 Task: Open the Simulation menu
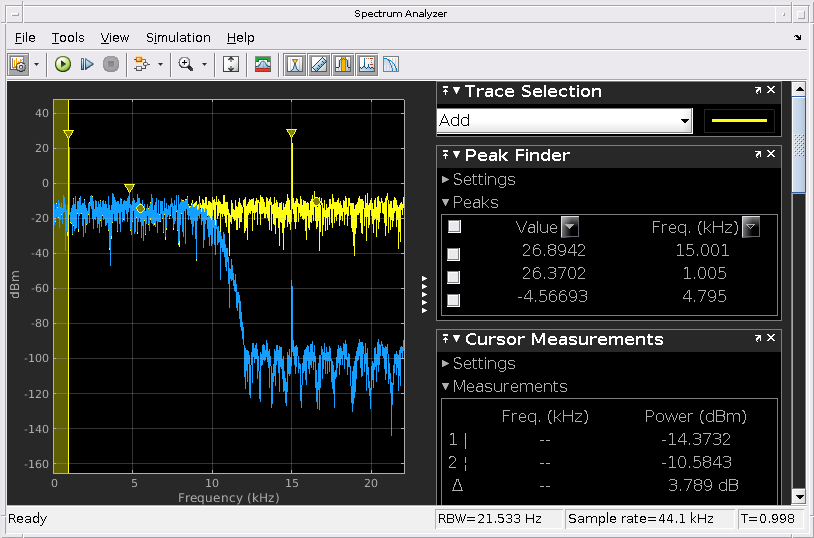click(178, 38)
